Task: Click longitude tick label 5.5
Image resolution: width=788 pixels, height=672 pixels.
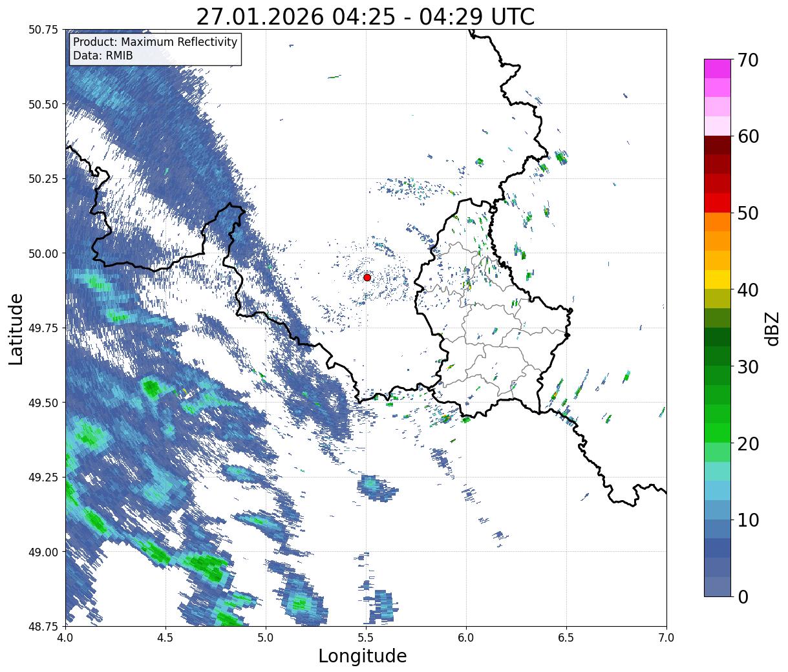Action: tap(366, 638)
